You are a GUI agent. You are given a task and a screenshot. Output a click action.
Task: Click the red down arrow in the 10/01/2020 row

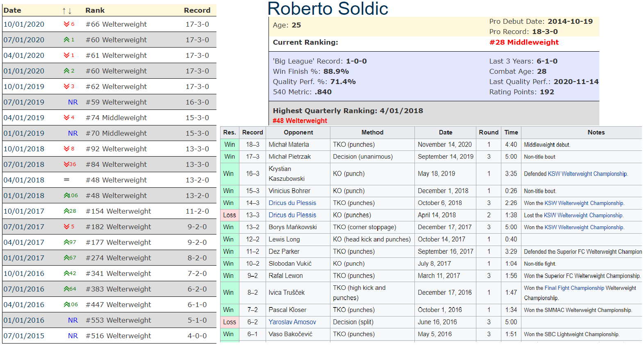click(x=66, y=24)
